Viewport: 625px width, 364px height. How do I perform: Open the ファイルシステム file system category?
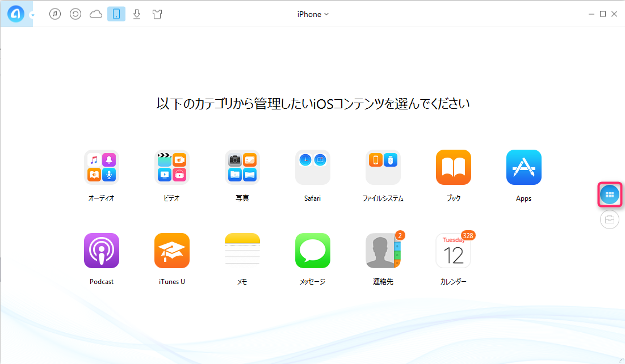tap(383, 167)
